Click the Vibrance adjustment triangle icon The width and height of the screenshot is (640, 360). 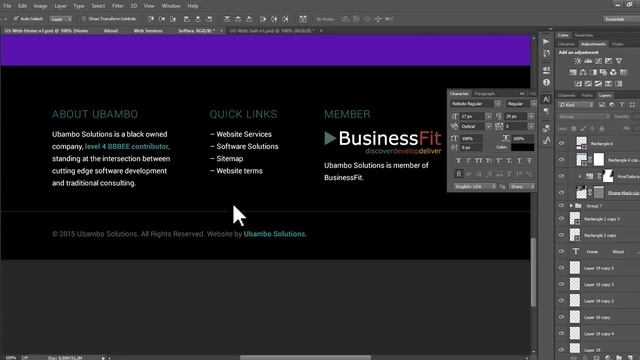coord(619,61)
